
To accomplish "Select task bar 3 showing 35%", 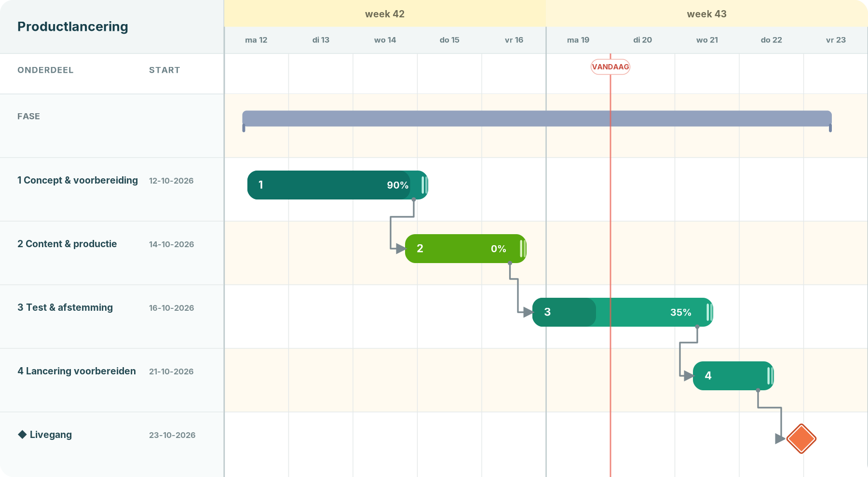I will (623, 312).
